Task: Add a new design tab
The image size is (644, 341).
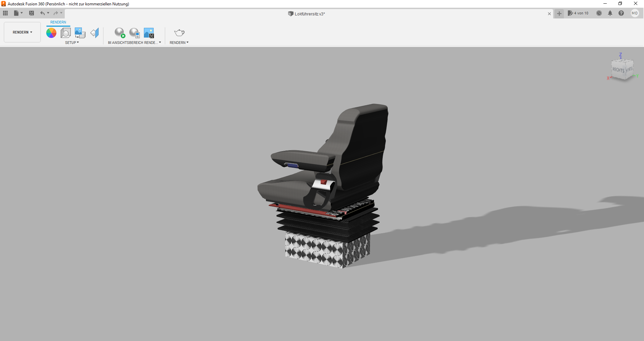Action: [559, 13]
